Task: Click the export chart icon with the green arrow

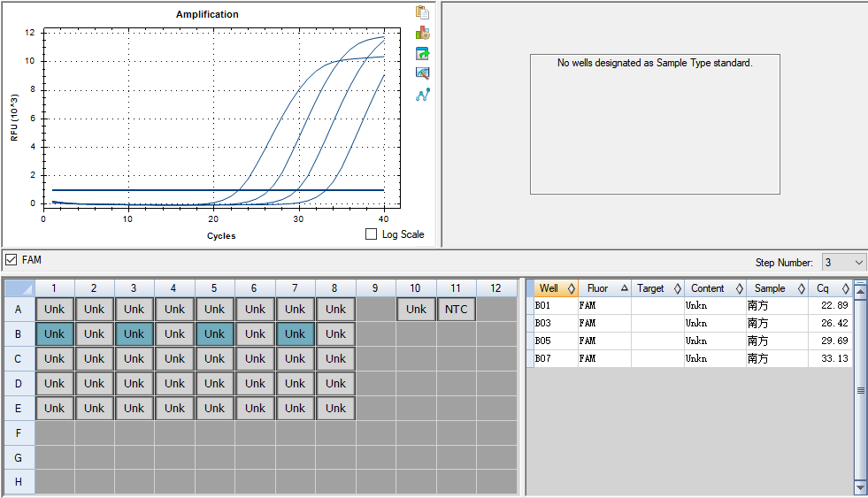Action: tap(422, 53)
